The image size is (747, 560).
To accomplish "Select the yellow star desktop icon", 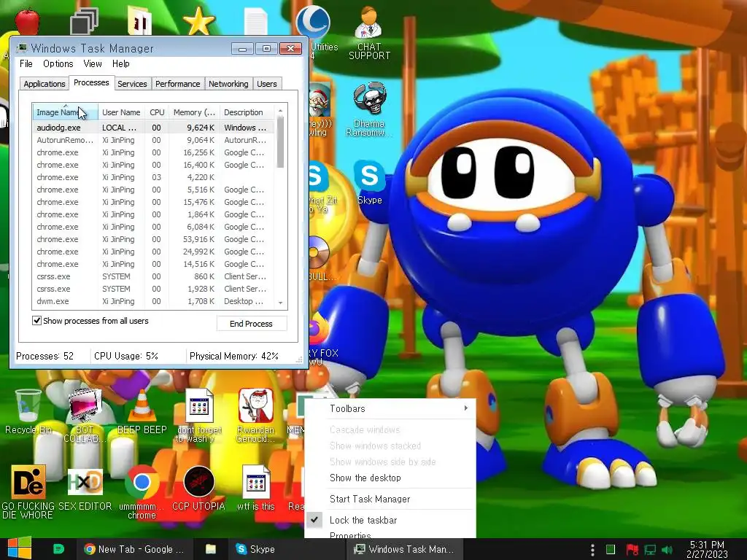I will tap(198, 21).
